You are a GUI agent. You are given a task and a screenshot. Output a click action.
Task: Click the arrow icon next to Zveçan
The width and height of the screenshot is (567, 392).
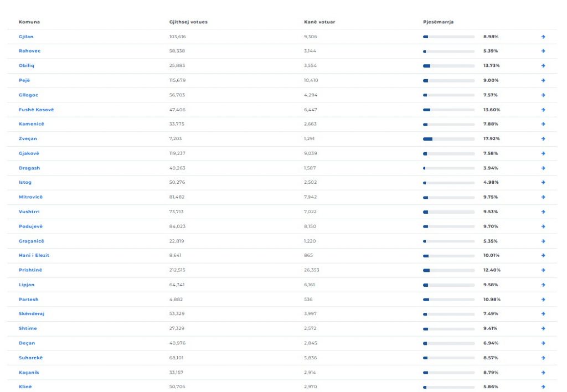543,139
